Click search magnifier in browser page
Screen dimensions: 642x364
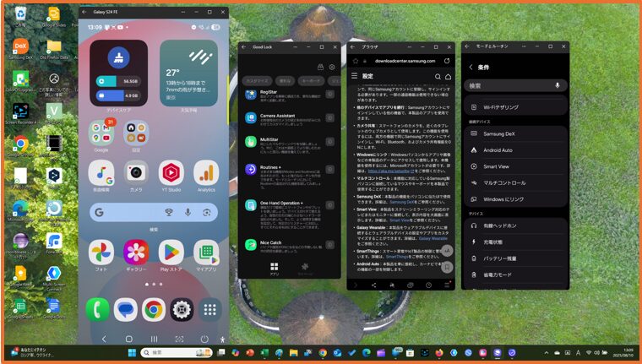coord(438,77)
